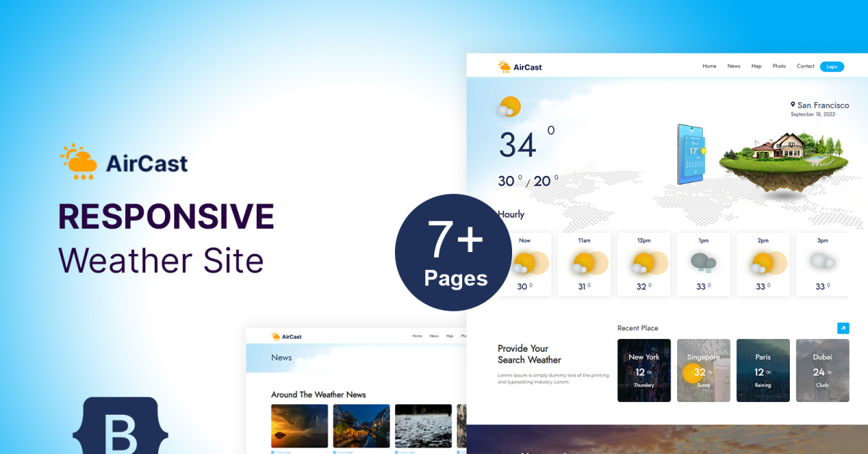Open the New York weather card

point(643,370)
